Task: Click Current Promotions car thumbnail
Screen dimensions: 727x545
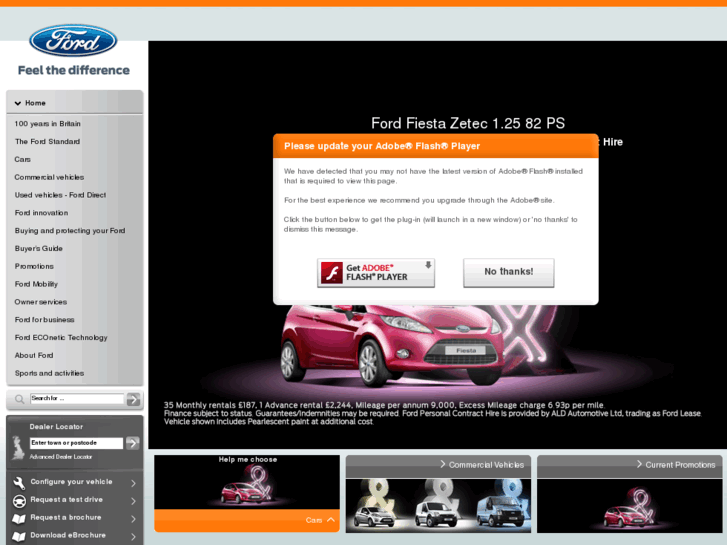Action: (x=630, y=505)
